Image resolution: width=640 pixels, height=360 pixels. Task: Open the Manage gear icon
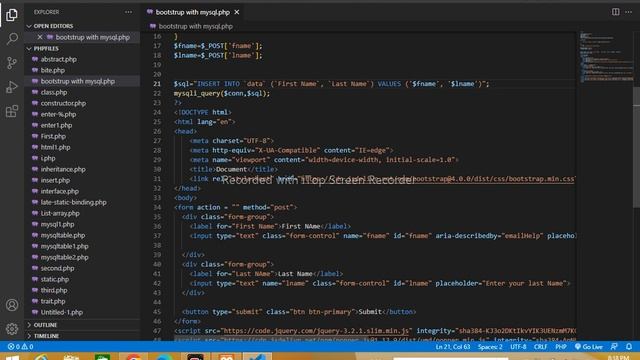pyautogui.click(x=12, y=329)
